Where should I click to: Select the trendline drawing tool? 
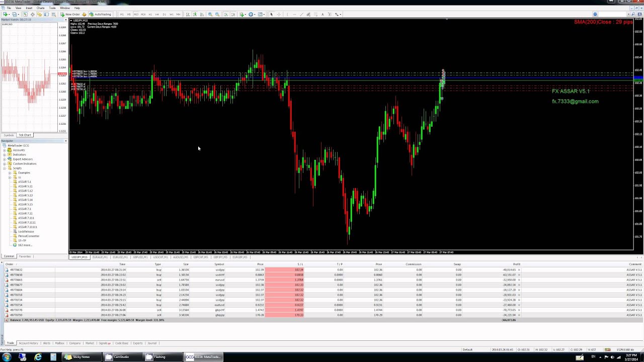point(301,14)
